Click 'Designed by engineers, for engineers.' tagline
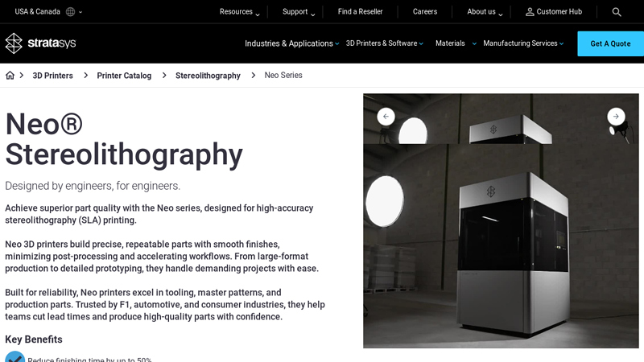Screen dimensions: 644x362 93,186
